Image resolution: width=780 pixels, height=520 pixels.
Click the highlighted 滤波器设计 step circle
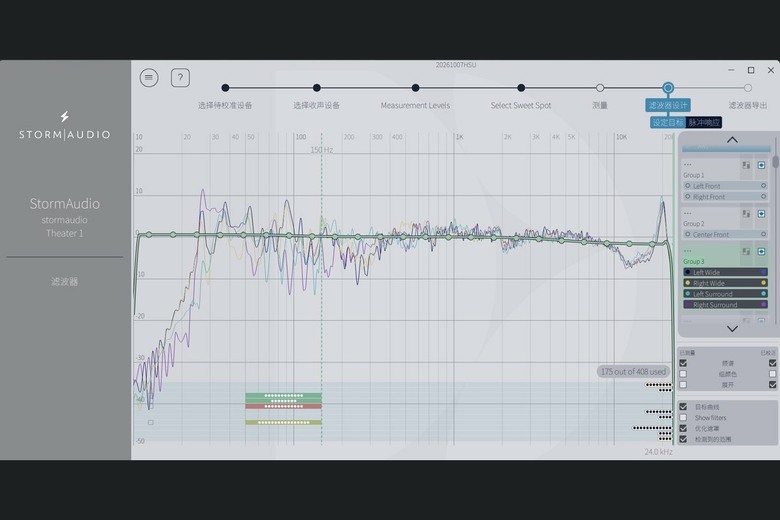point(668,88)
